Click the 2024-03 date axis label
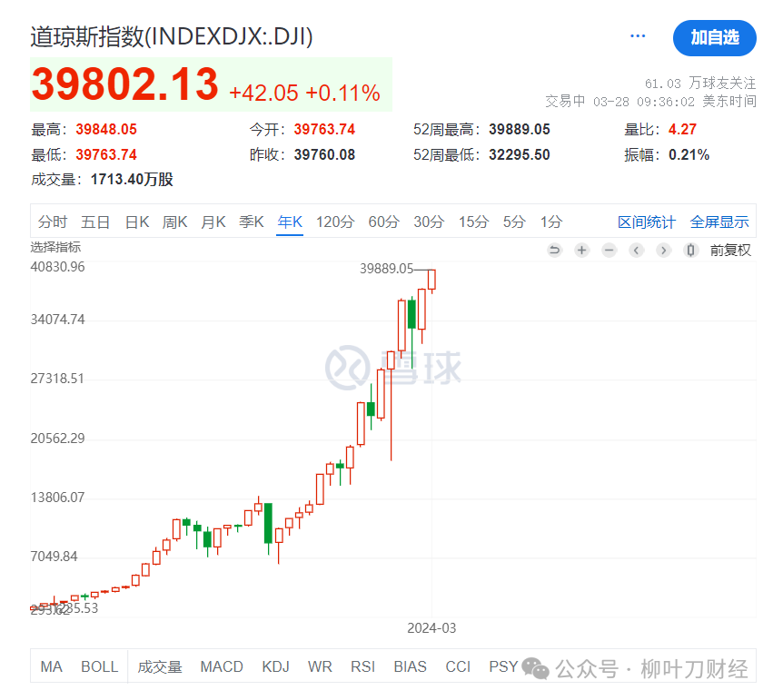The image size is (773, 700). [x=431, y=628]
